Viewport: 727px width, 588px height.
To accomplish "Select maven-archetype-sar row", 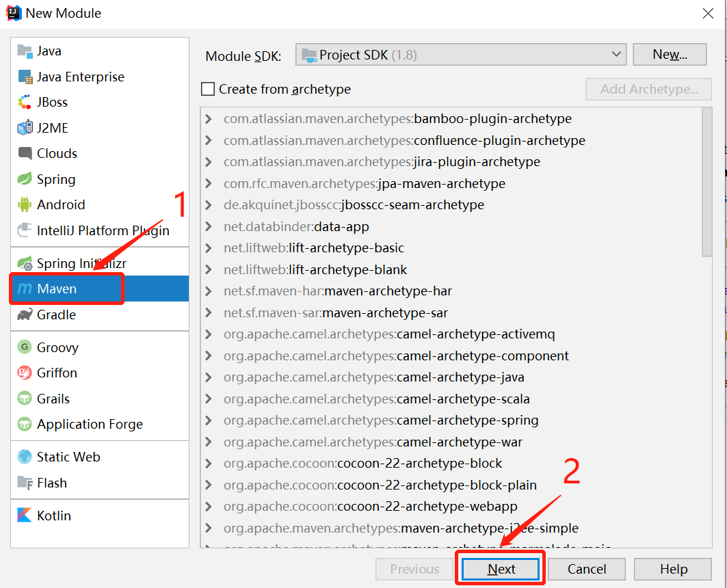I will click(451, 312).
